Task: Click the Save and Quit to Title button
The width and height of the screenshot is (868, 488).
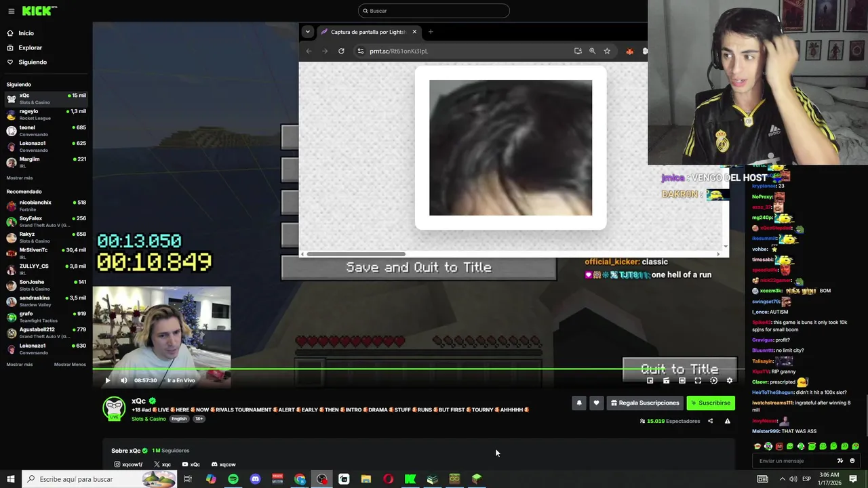Action: (418, 267)
